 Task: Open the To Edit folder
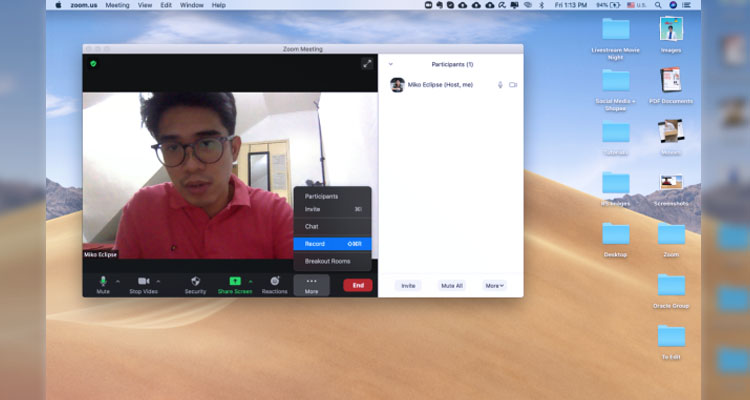(x=671, y=336)
